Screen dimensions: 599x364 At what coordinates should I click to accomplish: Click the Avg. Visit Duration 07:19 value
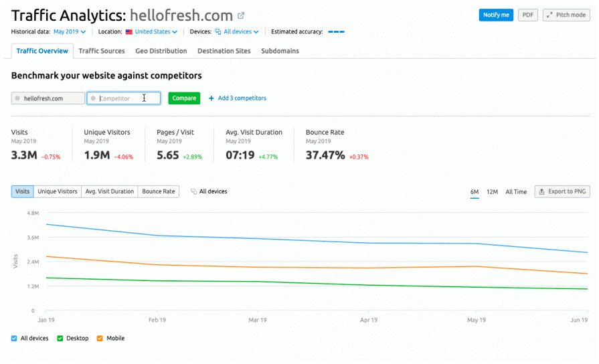coord(240,155)
